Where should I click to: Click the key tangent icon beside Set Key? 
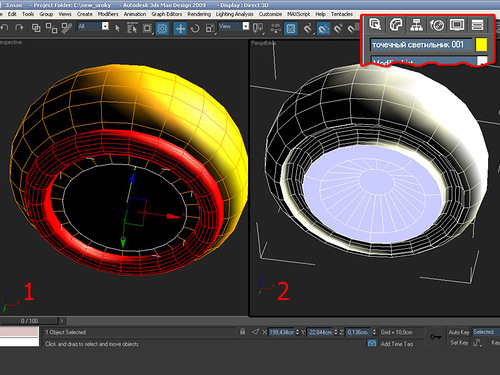[477, 342]
